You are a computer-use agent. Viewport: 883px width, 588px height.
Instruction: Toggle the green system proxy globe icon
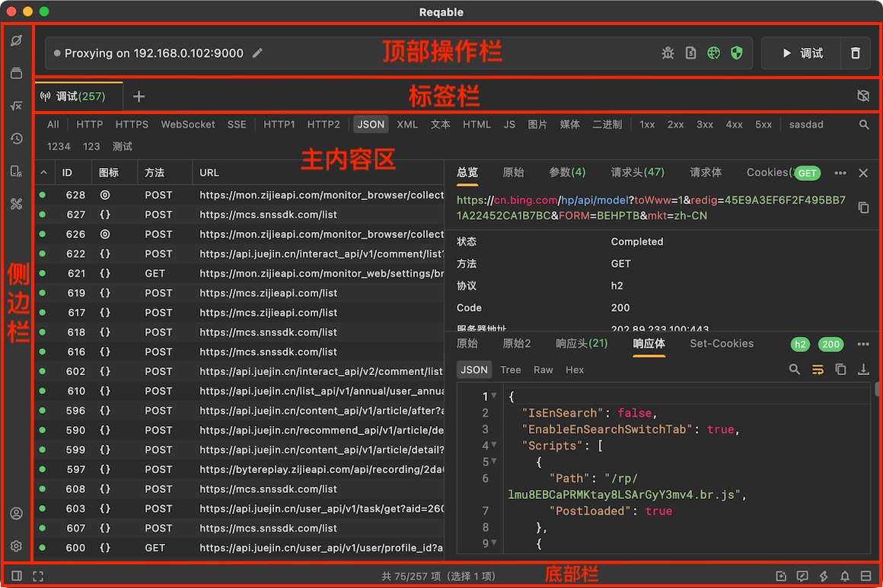(713, 53)
